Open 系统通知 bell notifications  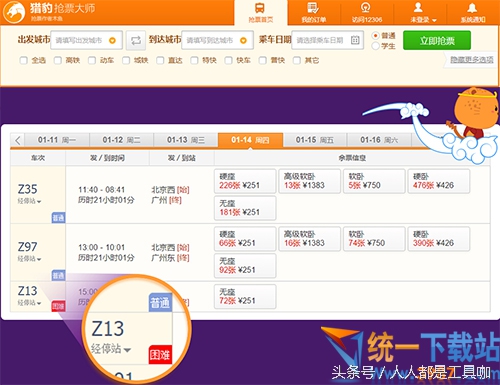pos(473,13)
